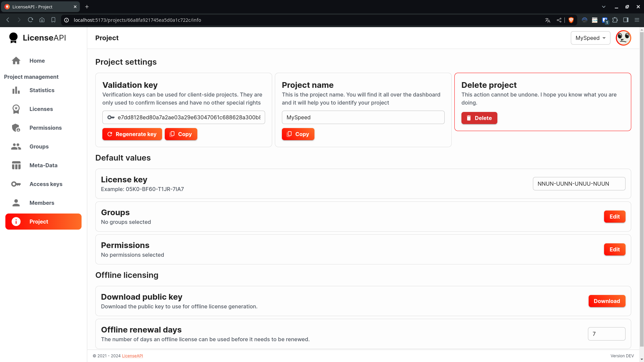Open the browser extensions puzzle icon
Screen dimensions: 644x362
pos(615,20)
